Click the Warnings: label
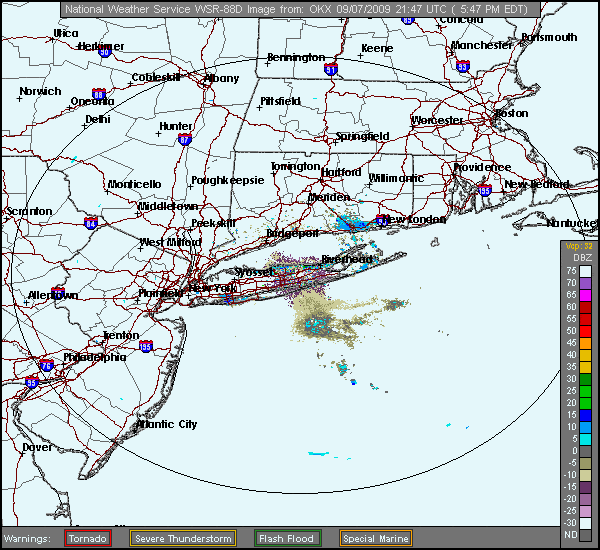This screenshot has width=600, height=550. click(27, 539)
